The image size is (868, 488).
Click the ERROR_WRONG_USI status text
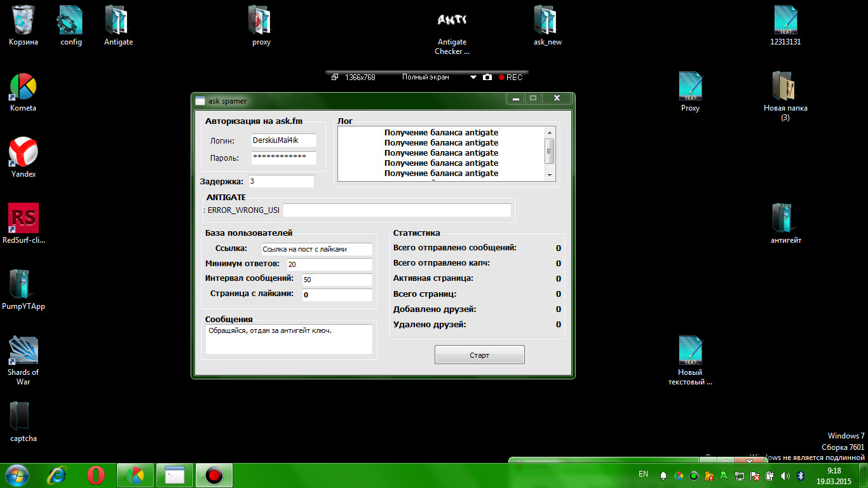(242, 210)
